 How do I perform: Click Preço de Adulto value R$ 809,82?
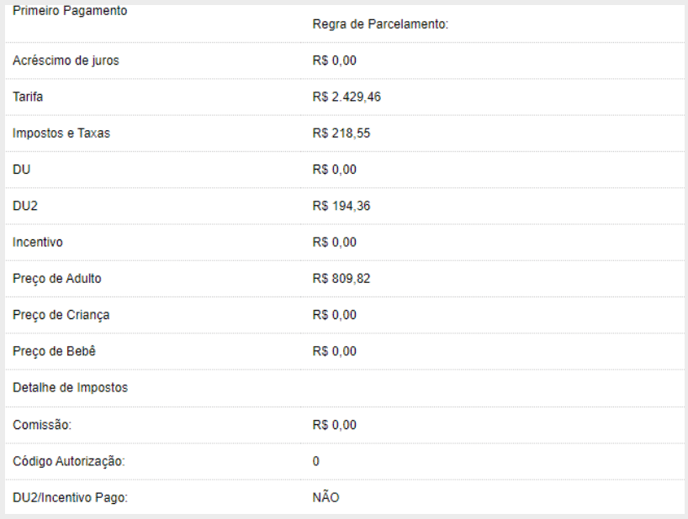pos(341,279)
